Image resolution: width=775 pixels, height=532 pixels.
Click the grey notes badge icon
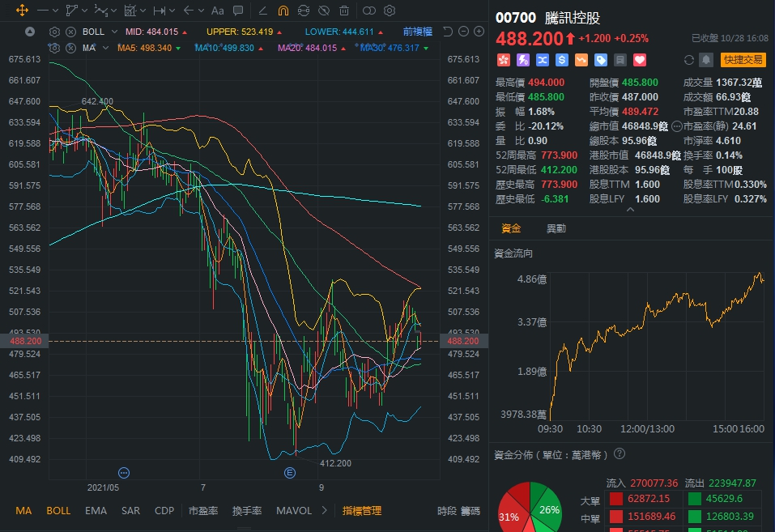(620, 60)
